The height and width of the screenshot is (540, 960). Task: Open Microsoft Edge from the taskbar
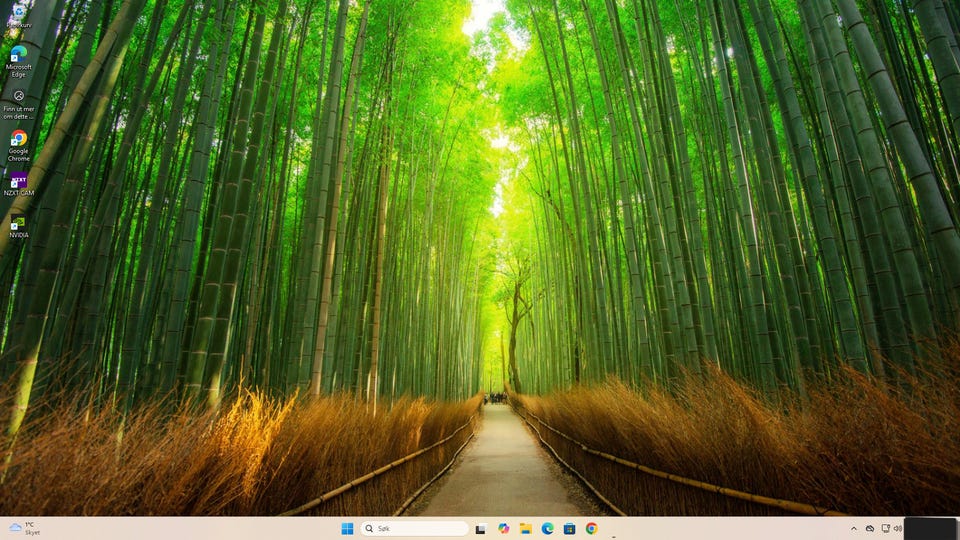547,528
